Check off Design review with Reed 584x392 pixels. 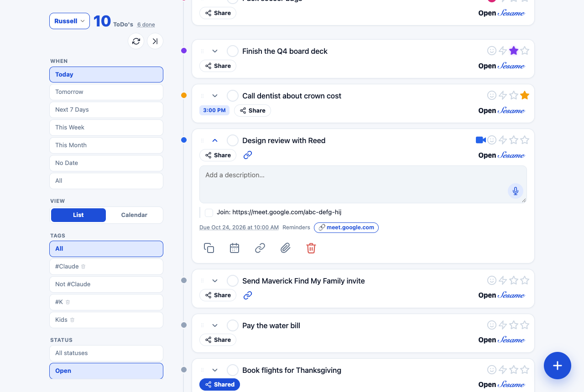[x=233, y=140]
